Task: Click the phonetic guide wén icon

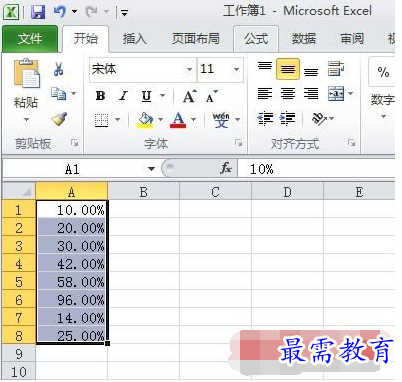Action: (x=221, y=120)
